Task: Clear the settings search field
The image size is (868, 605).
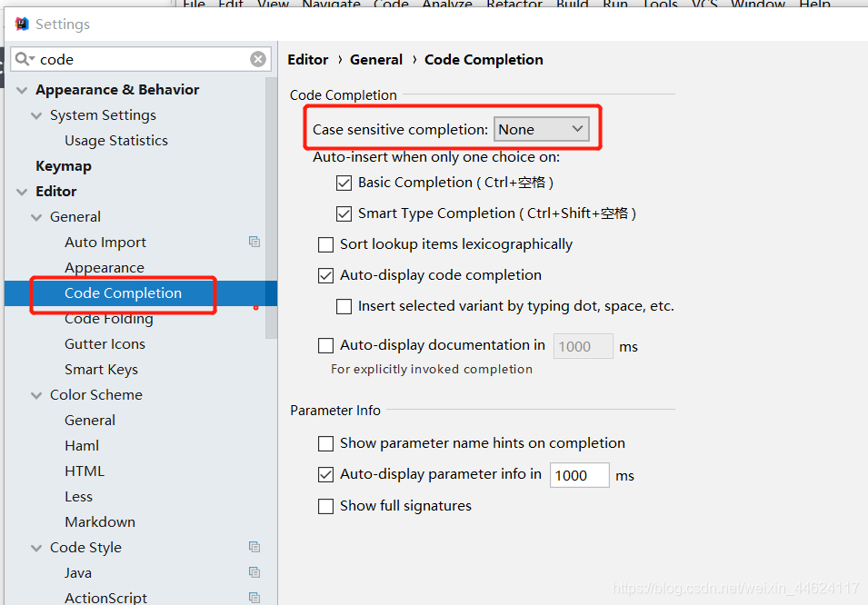Action: (x=258, y=59)
